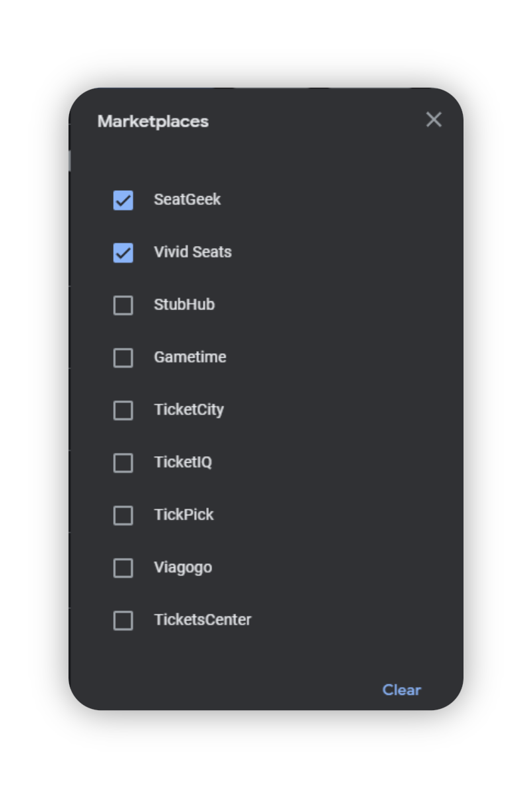Check the TicketCity checkbox

(123, 410)
